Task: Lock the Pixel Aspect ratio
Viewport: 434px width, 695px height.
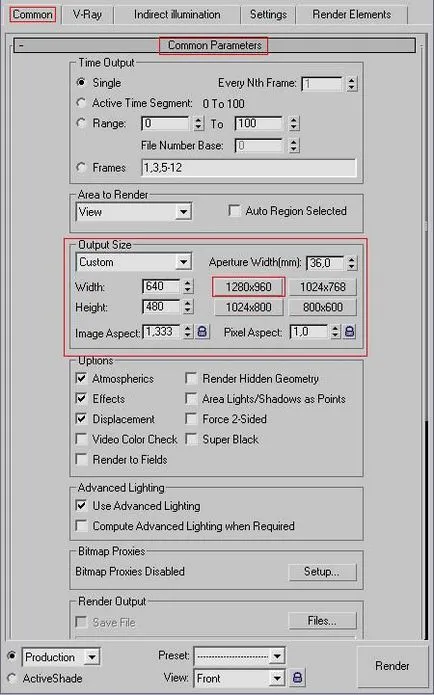Action: tap(349, 332)
